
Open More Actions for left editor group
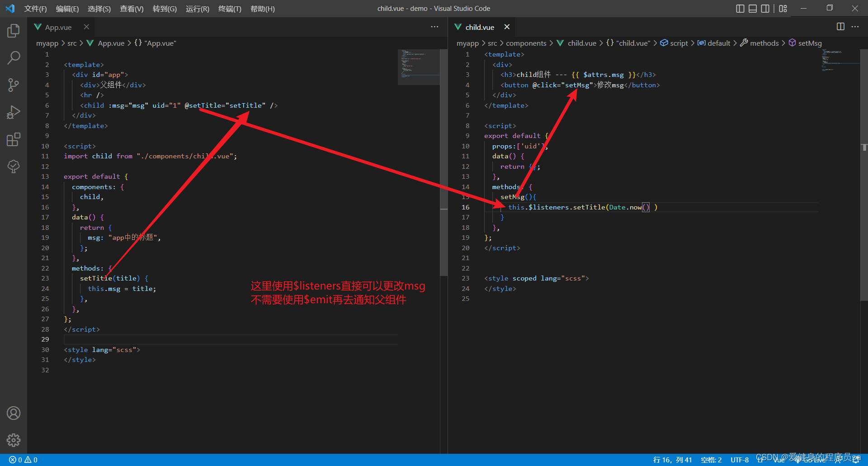pos(434,27)
